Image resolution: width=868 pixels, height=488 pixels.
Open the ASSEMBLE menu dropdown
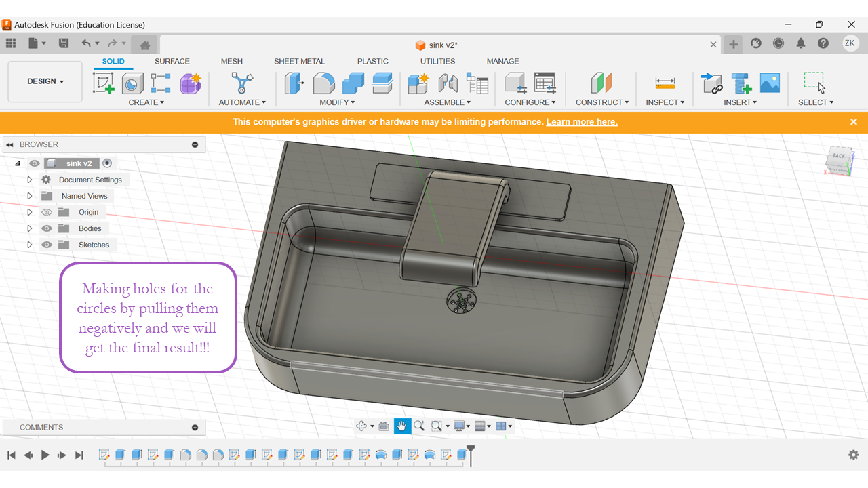(x=448, y=102)
